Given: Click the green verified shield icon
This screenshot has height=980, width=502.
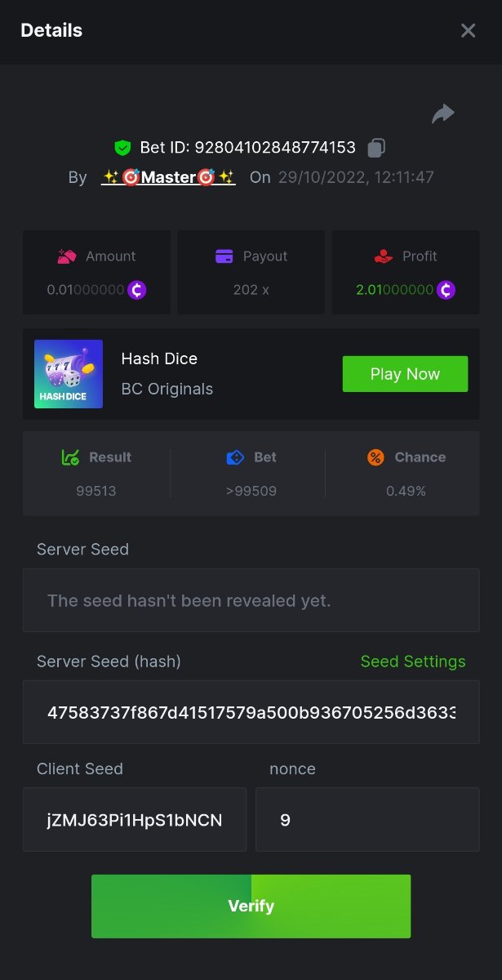Looking at the screenshot, I should point(122,148).
